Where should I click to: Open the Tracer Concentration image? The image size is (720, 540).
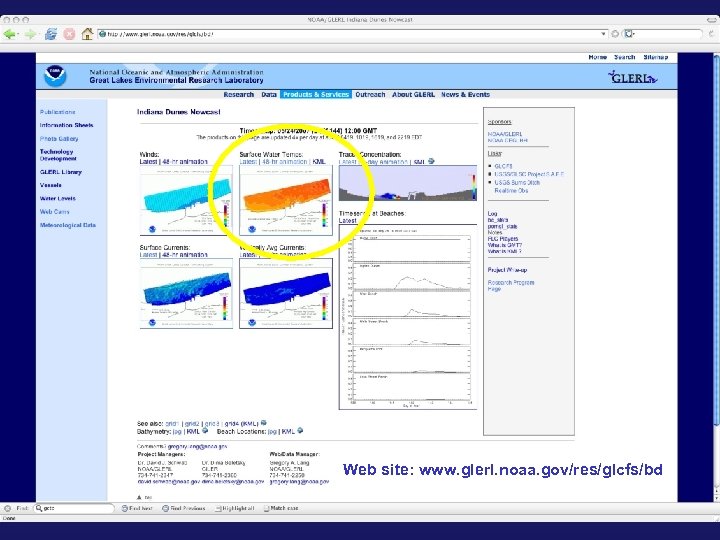[408, 183]
